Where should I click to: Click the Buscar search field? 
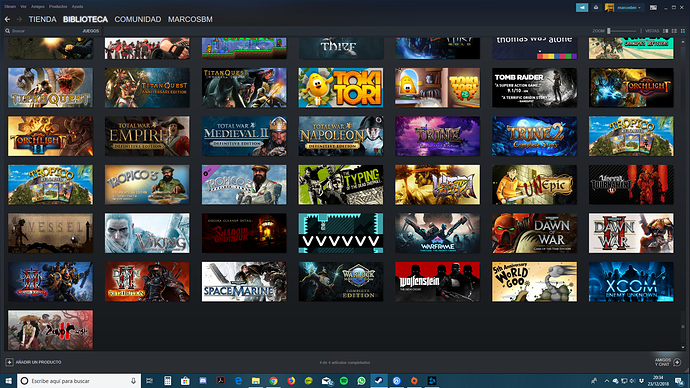pos(44,31)
